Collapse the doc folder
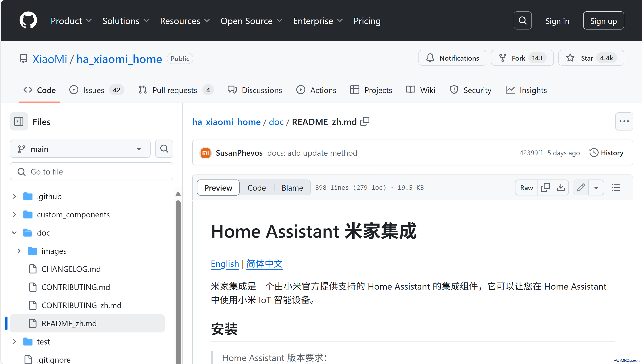Viewport: 642px width, 364px height. pyautogui.click(x=15, y=233)
